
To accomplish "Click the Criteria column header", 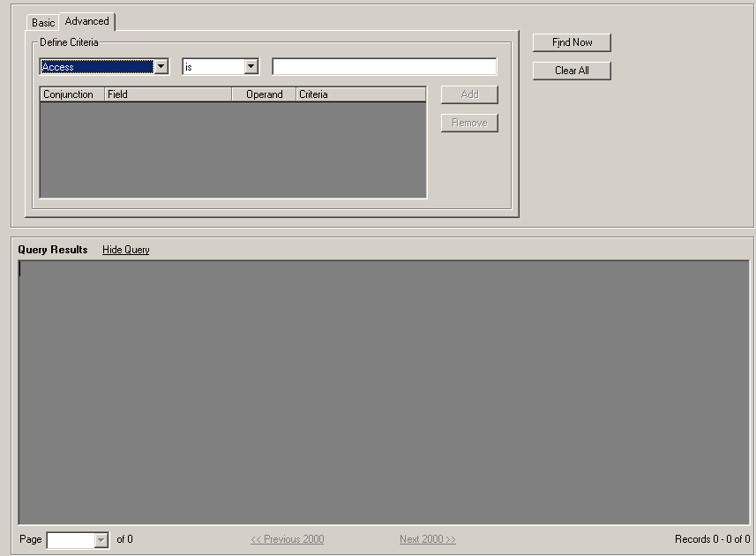I will coord(361,94).
